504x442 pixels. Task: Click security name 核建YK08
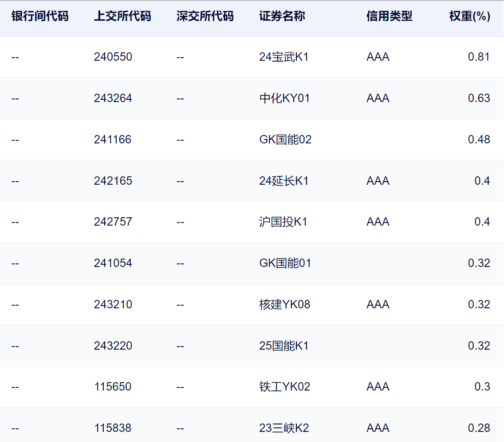pos(285,304)
